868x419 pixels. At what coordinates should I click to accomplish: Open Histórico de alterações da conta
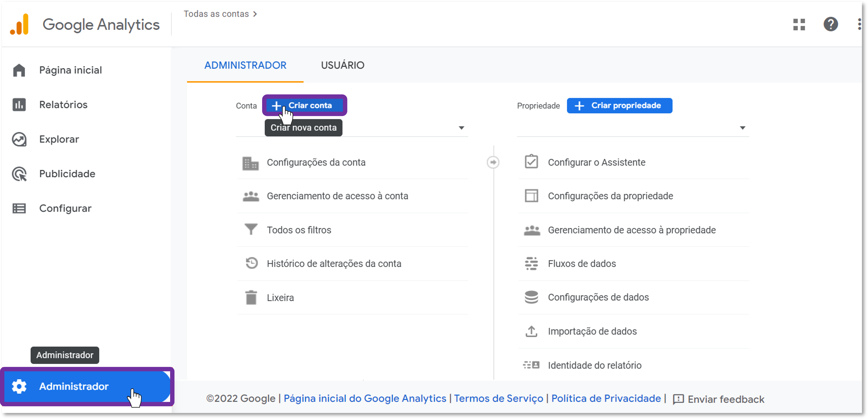(352, 264)
